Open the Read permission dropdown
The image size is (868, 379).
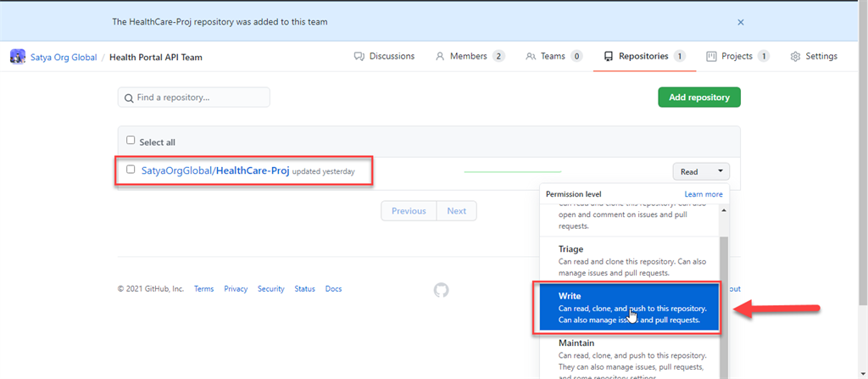tap(701, 172)
